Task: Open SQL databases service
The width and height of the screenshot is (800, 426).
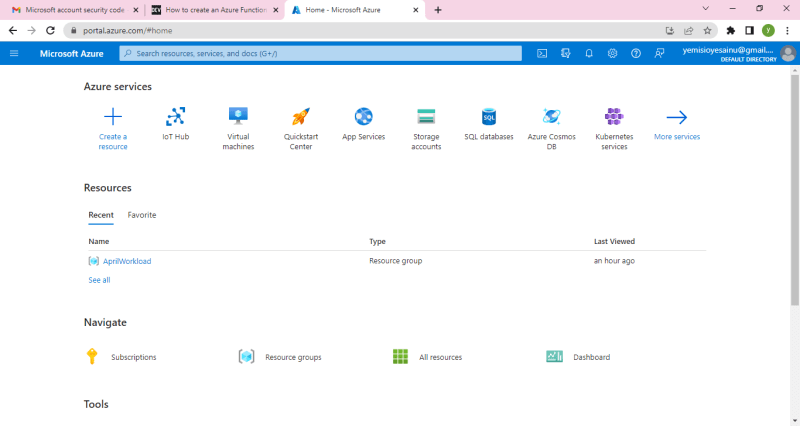Action: click(489, 116)
